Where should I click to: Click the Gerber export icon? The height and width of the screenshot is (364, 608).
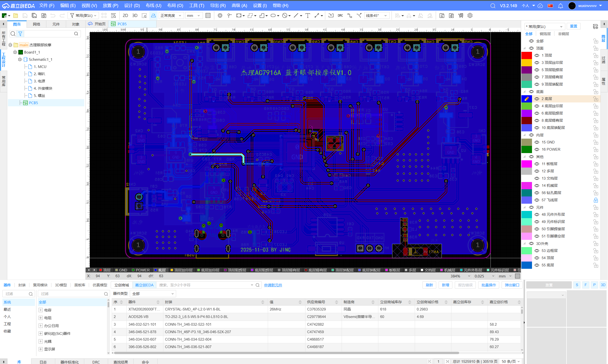442,15
